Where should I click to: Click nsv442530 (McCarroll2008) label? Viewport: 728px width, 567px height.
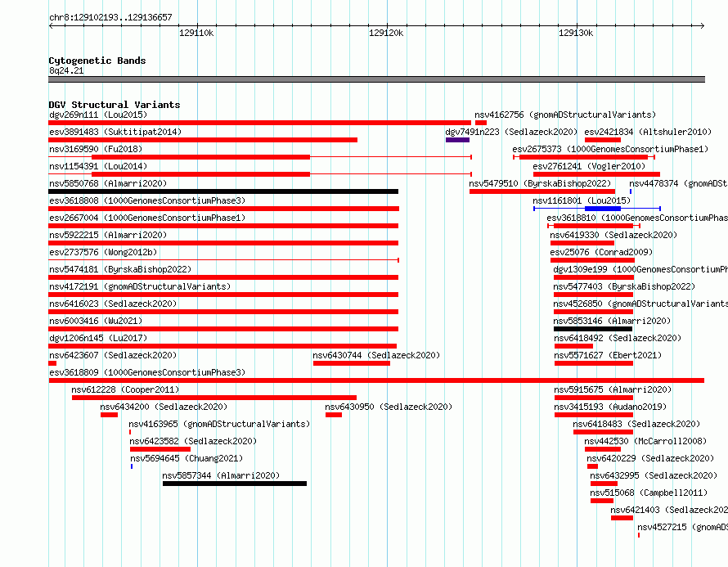point(645,441)
